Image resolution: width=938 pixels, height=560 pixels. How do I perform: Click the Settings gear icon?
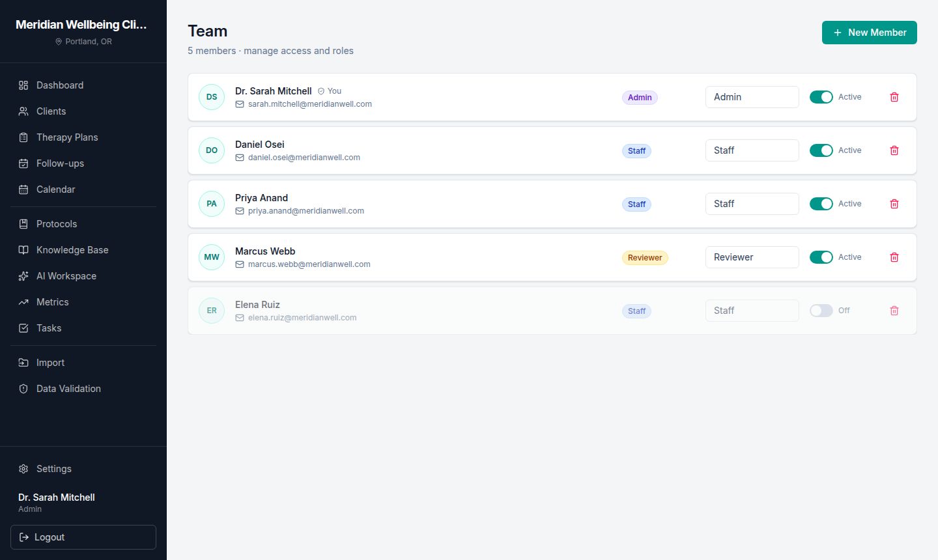(x=23, y=469)
